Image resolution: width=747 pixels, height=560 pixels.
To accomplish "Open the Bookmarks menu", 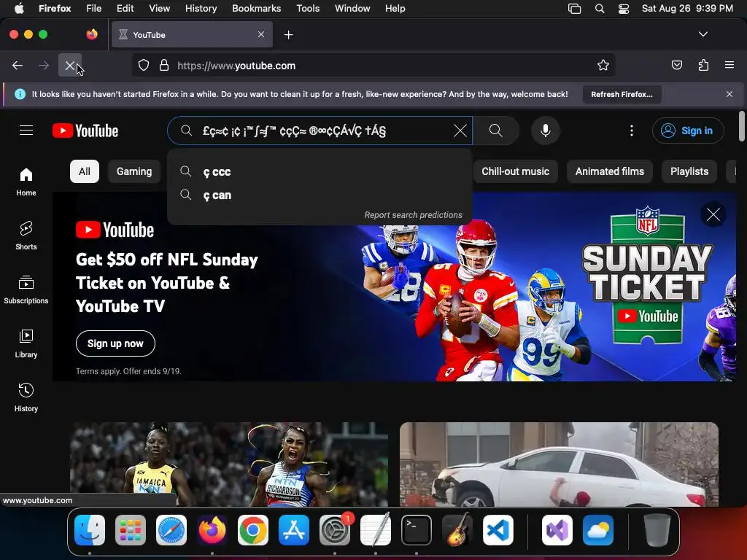I will [256, 8].
